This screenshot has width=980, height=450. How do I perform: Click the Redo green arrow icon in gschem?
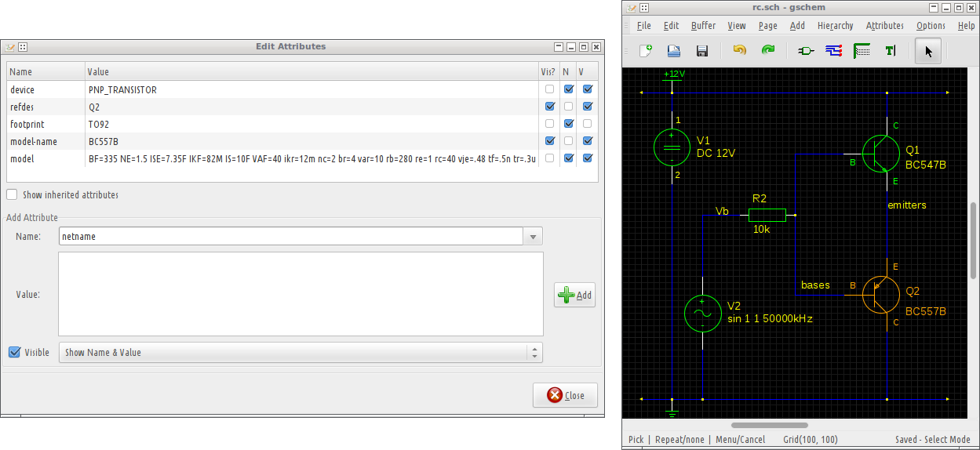point(768,50)
